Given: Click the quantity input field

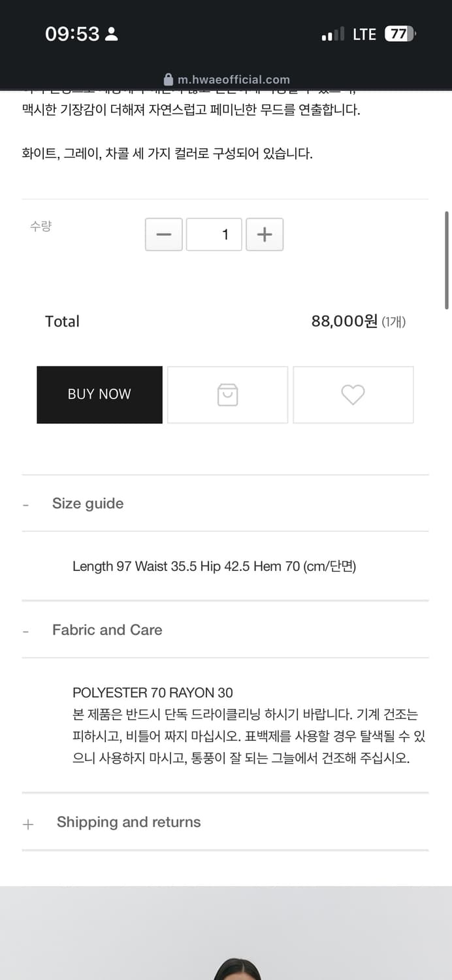Looking at the screenshot, I should pos(214,235).
